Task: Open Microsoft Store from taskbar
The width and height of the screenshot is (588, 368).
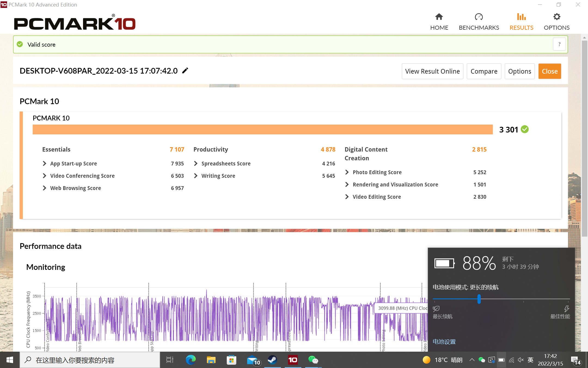Action: click(x=231, y=360)
